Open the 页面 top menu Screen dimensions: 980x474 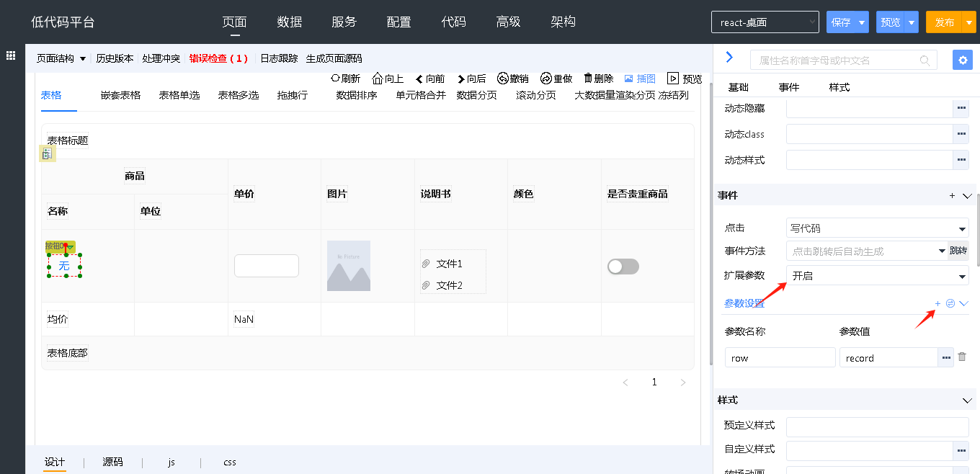click(x=235, y=22)
